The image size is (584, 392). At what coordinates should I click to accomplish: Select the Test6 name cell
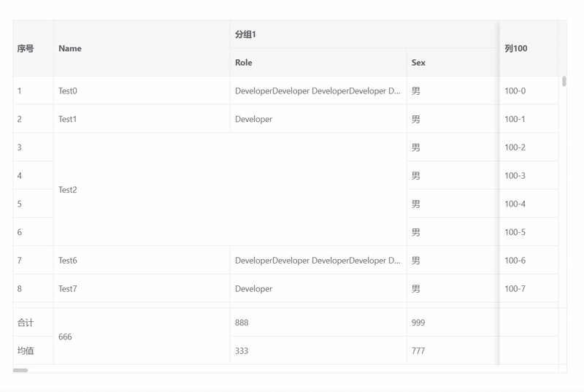click(x=142, y=260)
